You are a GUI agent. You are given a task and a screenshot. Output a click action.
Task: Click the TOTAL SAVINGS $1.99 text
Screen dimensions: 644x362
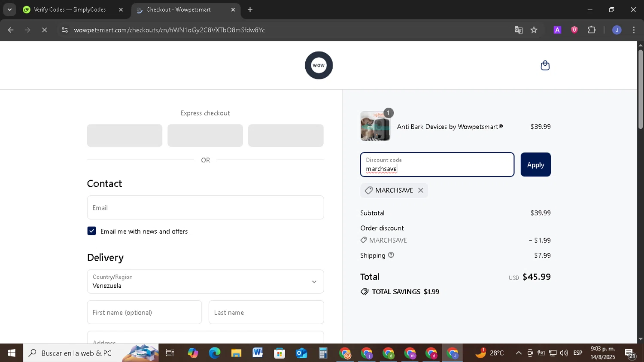click(405, 292)
